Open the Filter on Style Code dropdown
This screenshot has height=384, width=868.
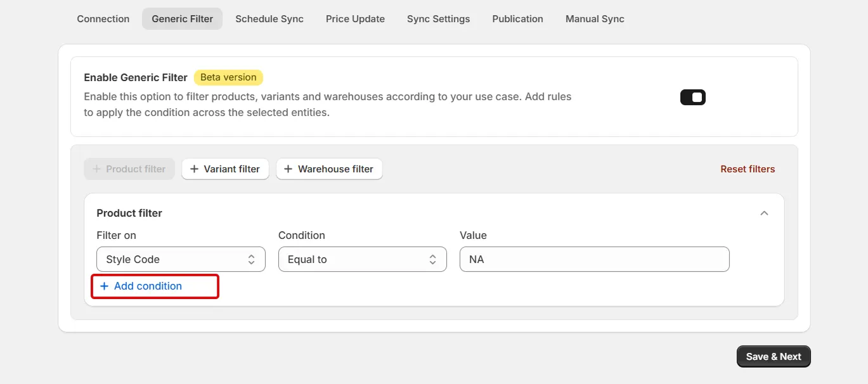(181, 259)
